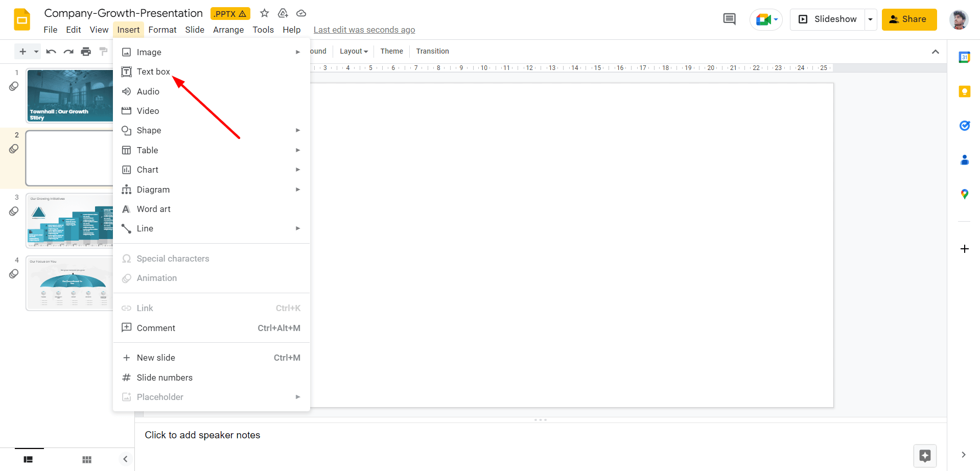This screenshot has width=980, height=471.
Task: Click the undo arrow in toolbar
Action: (x=51, y=52)
